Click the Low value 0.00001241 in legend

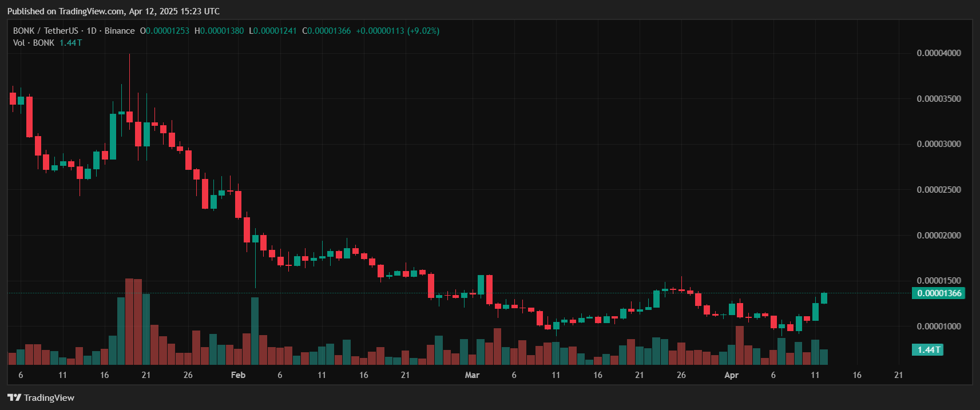[275, 31]
